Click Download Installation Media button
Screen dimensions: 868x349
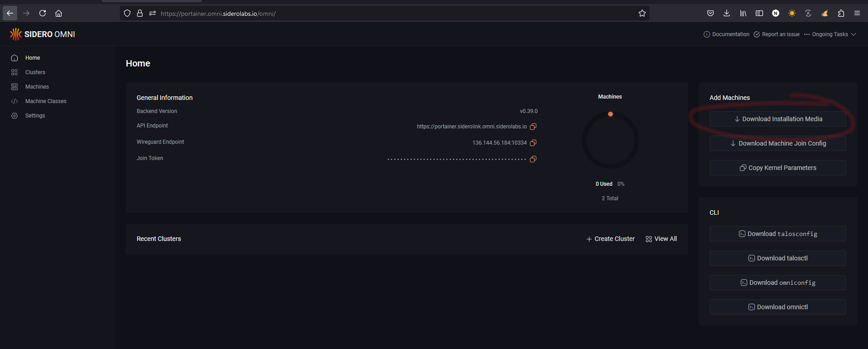[777, 119]
